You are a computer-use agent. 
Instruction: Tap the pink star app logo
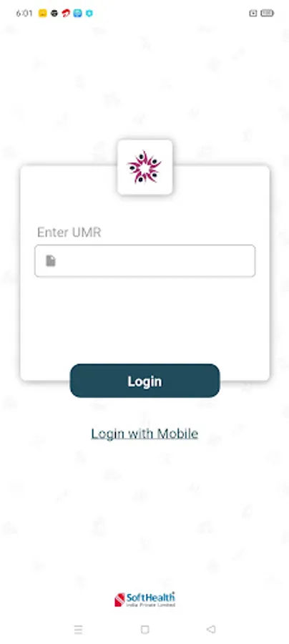(x=144, y=167)
